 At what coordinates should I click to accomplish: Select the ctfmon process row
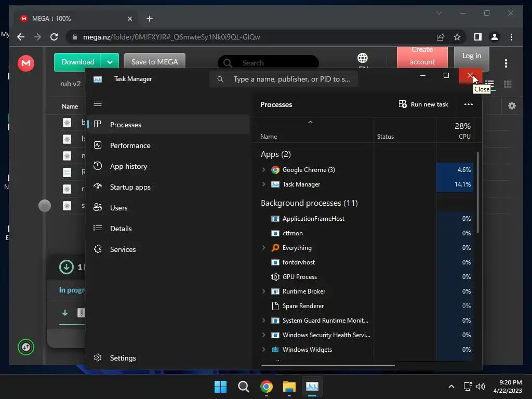[x=366, y=233]
